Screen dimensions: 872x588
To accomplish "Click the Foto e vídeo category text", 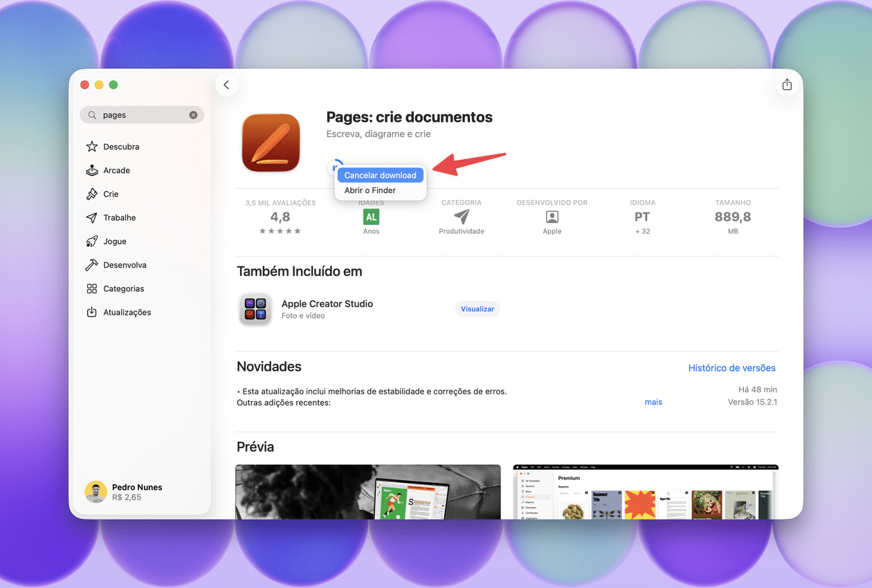I will pos(303,315).
